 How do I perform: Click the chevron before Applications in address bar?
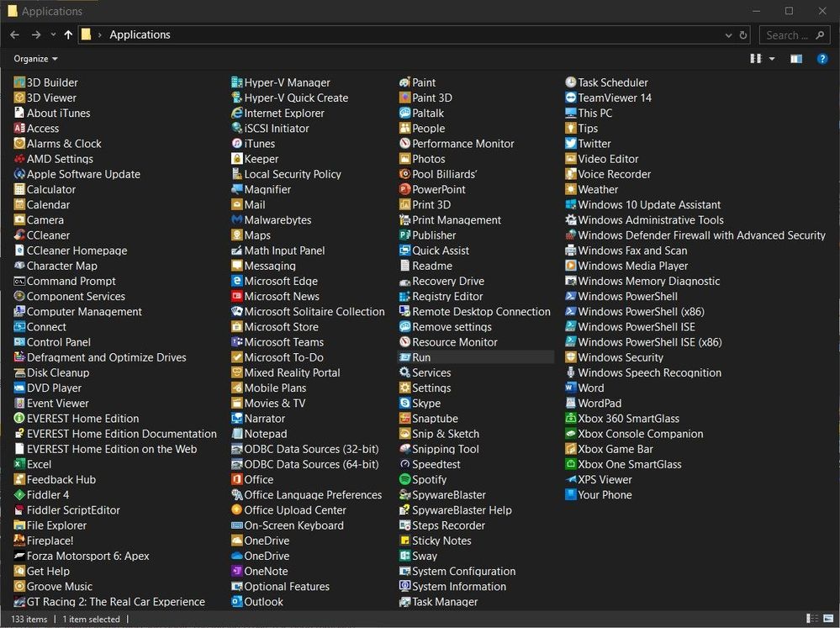100,35
